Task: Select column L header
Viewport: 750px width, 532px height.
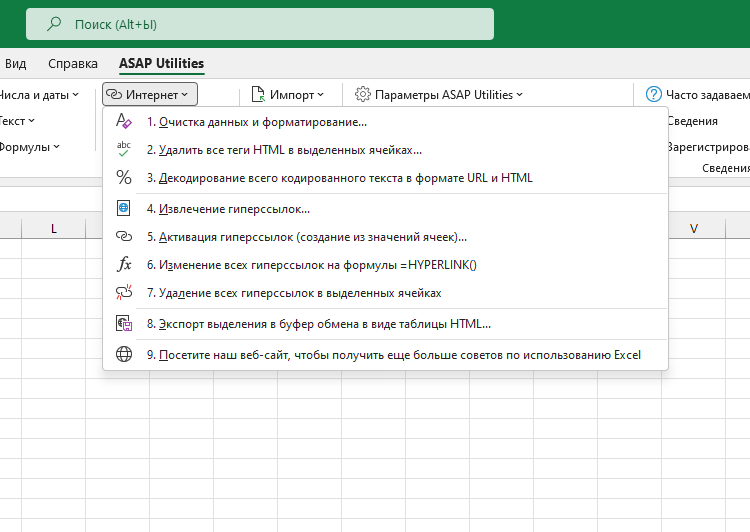Action: tap(54, 229)
